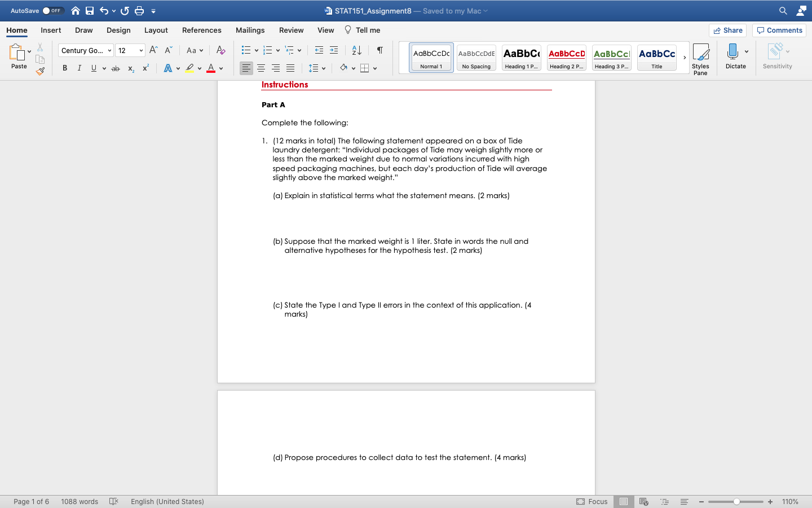Click the zoom slider handle
The width and height of the screenshot is (812, 508).
pos(736,501)
